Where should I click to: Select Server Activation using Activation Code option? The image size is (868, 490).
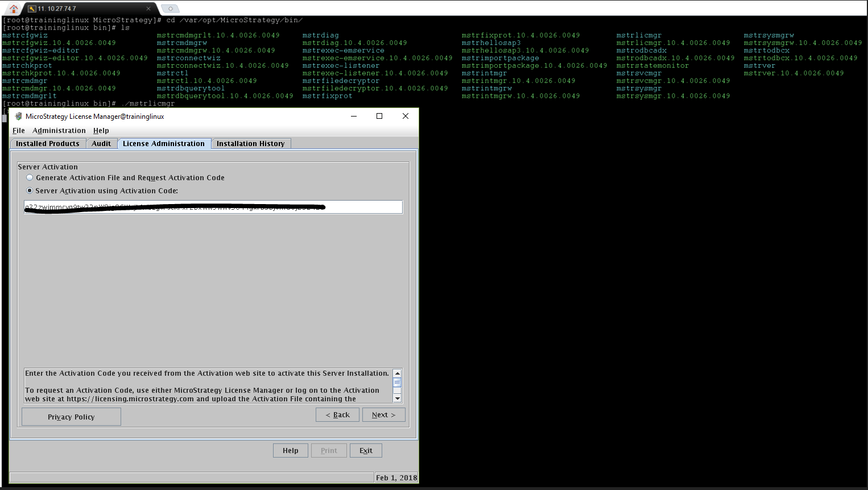(30, 191)
